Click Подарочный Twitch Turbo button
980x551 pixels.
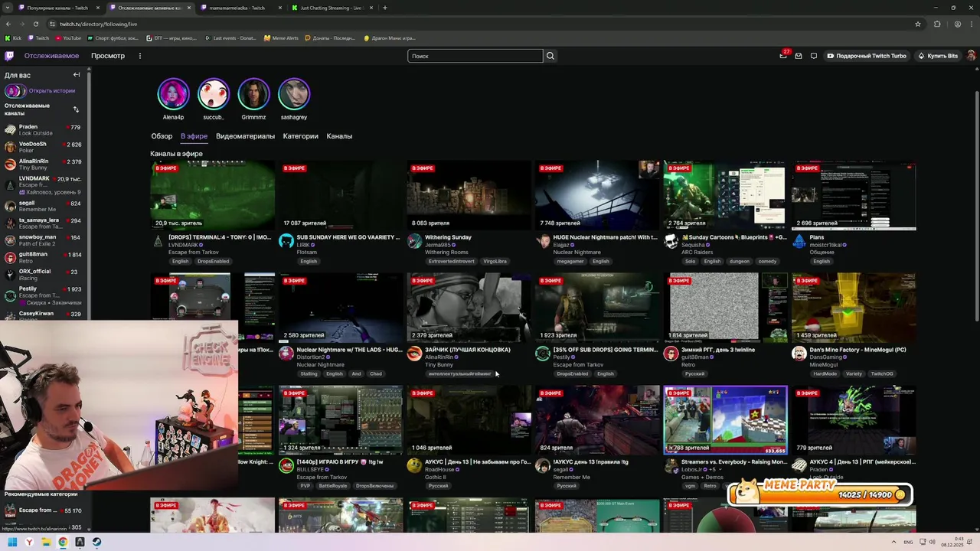tap(867, 56)
